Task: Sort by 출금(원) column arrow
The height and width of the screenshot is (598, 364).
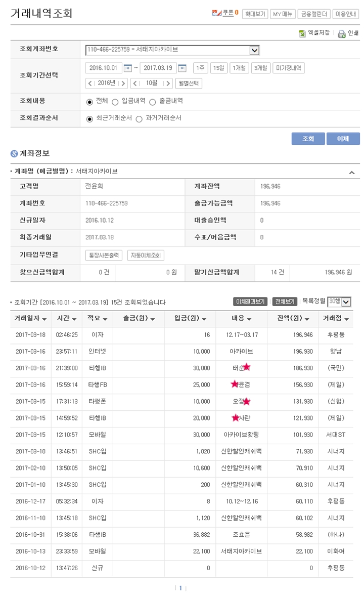Action: pyautogui.click(x=153, y=319)
